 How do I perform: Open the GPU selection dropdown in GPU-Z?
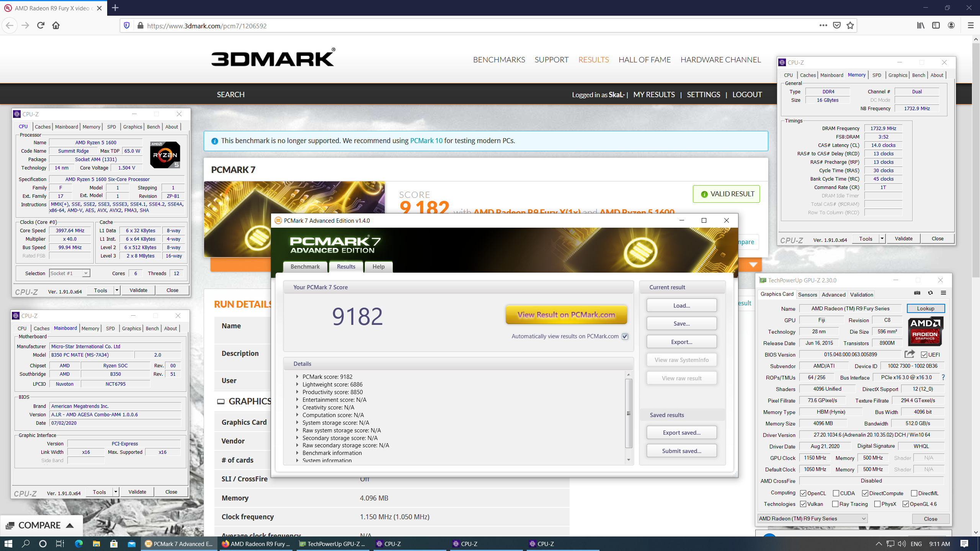pos(812,518)
